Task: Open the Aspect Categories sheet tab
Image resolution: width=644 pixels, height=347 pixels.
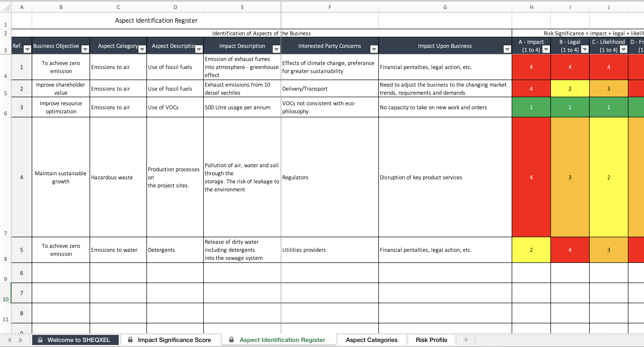Action: pos(372,340)
